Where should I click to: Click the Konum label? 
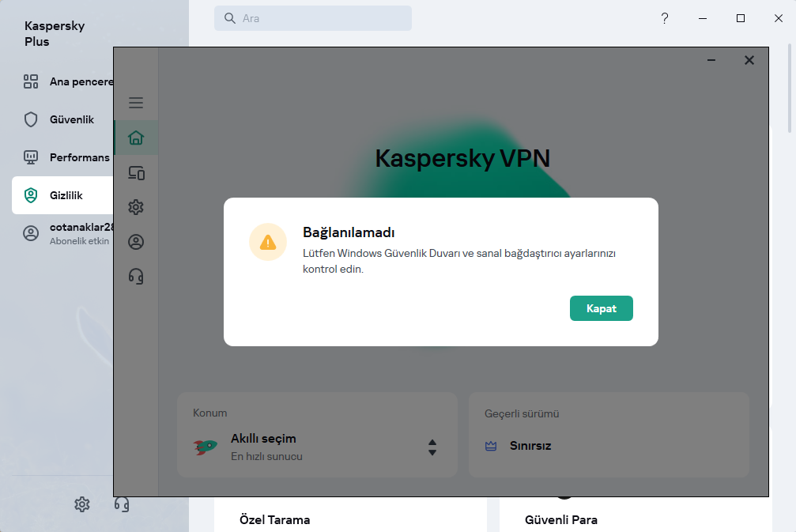pos(209,413)
